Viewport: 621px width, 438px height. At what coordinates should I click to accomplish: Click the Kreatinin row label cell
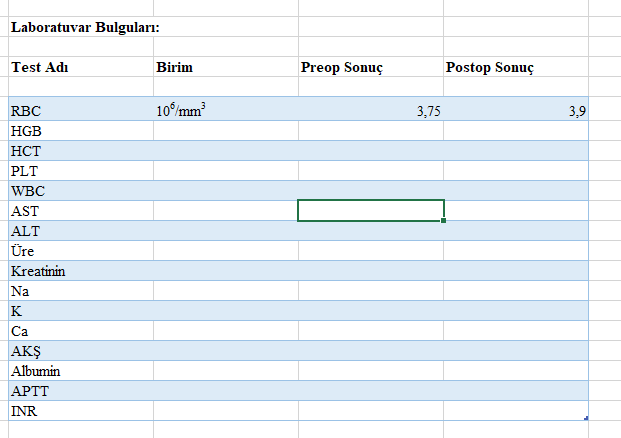[x=81, y=271]
